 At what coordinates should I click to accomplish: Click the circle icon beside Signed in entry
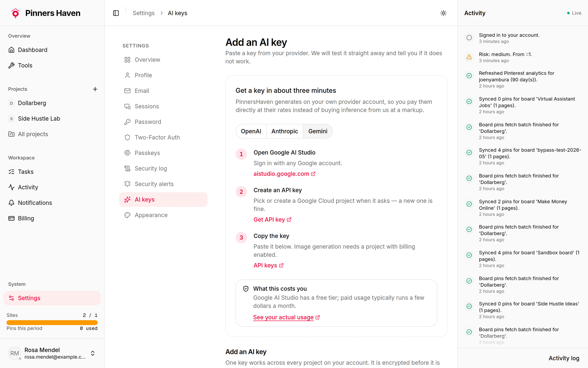click(469, 38)
